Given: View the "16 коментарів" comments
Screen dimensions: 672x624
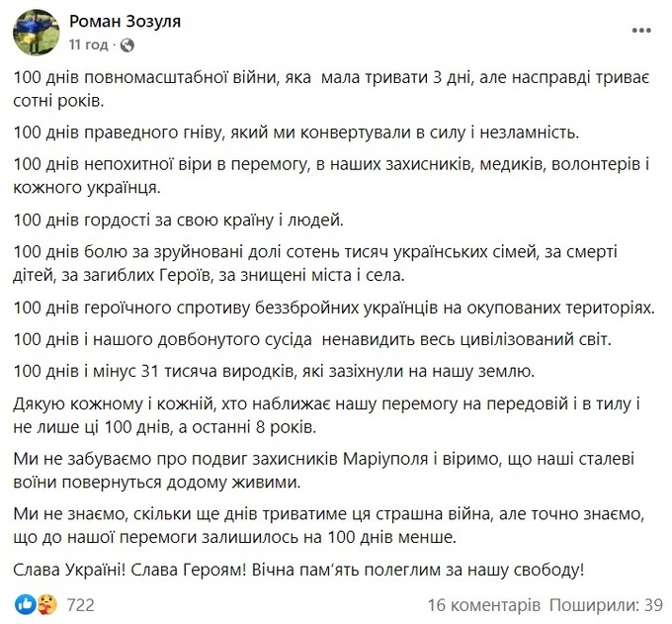Looking at the screenshot, I should click(484, 602).
